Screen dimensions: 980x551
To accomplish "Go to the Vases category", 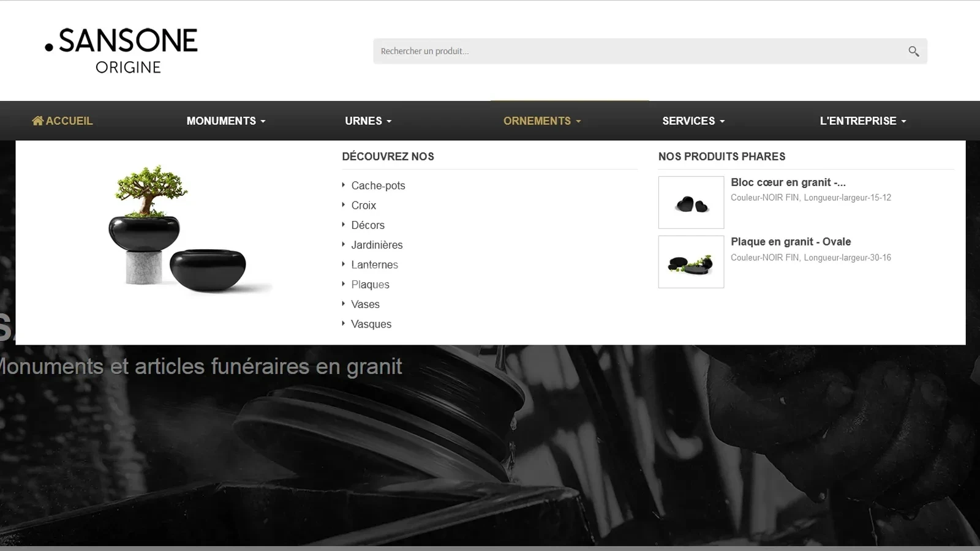I will (365, 304).
